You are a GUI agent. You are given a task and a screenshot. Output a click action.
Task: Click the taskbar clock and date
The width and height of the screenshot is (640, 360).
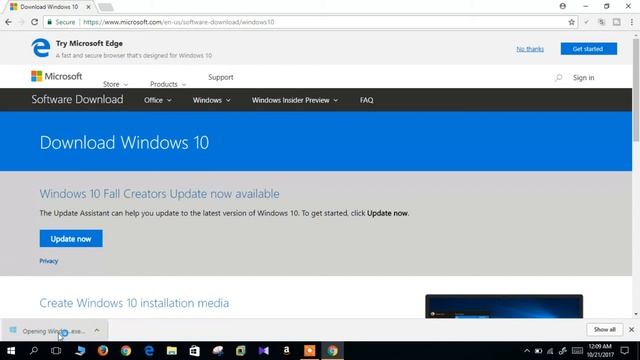(x=600, y=351)
